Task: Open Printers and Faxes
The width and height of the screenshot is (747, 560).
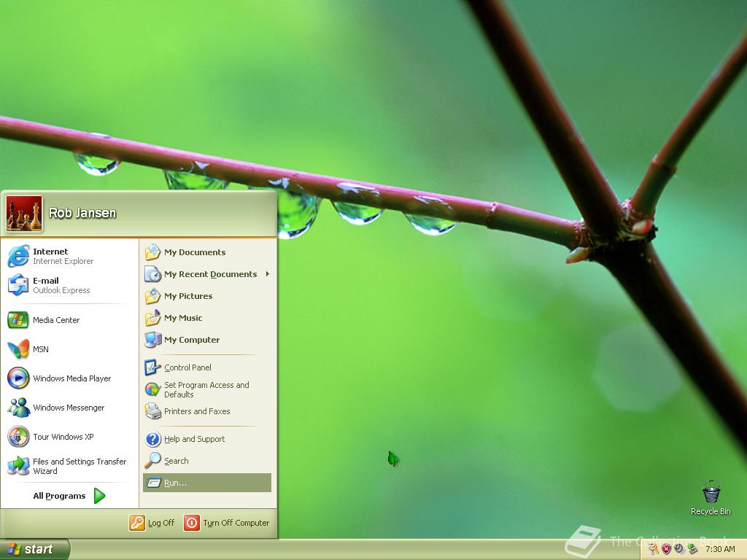Action: [207, 411]
